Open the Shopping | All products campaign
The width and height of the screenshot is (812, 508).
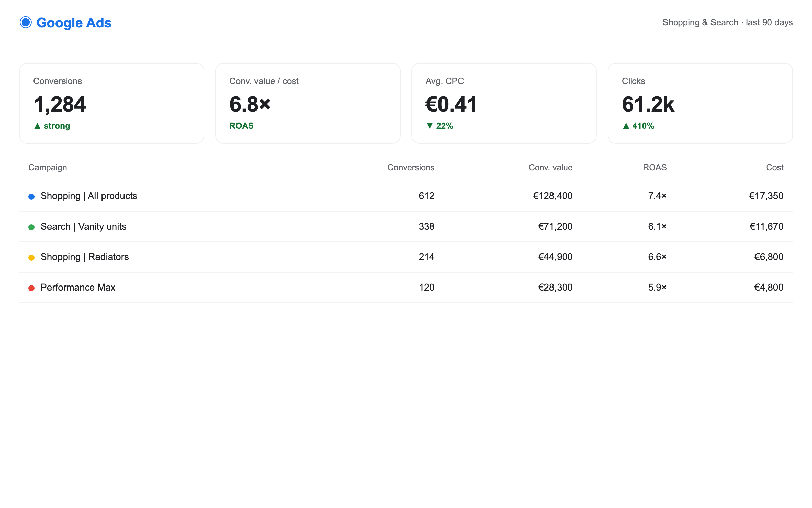coord(89,196)
